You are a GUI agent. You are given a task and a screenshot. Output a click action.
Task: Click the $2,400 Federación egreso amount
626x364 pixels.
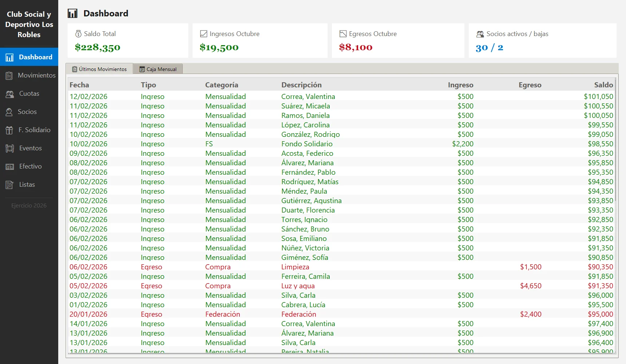[x=531, y=314]
